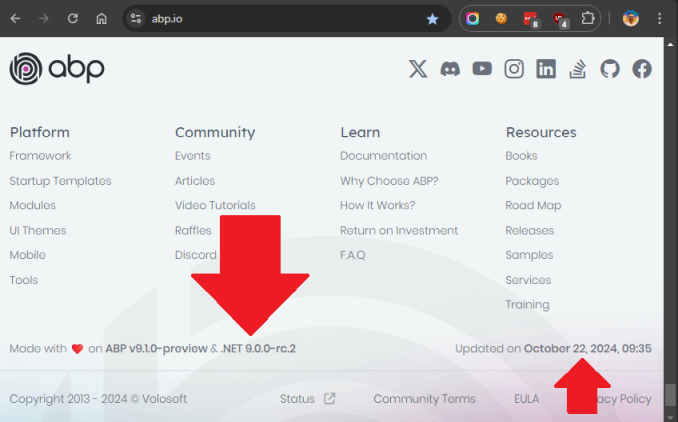Click the October 22, 2024, 09:35 update date
This screenshot has width=678, height=422.
[x=588, y=348]
